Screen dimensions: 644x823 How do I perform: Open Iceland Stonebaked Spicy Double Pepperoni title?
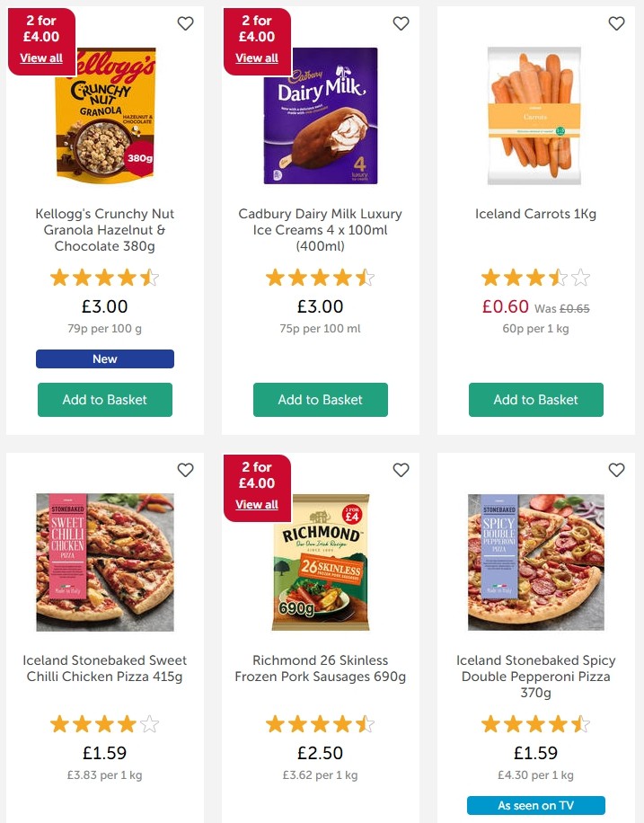coord(536,677)
